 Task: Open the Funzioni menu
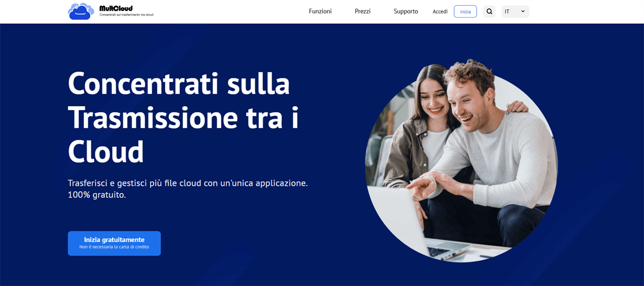[x=320, y=11]
